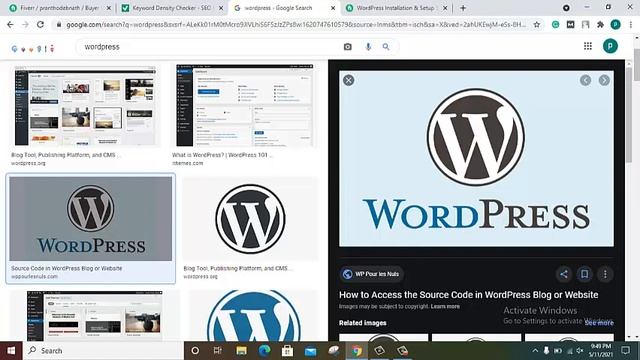Switch to the Fiverr tab
This screenshot has height=360, width=640.
[59, 8]
